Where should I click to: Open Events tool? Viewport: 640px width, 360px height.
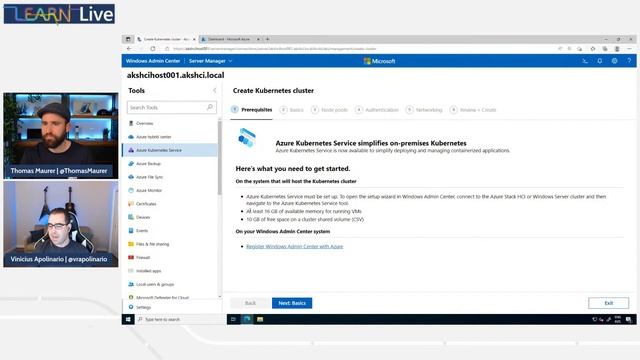171,231
